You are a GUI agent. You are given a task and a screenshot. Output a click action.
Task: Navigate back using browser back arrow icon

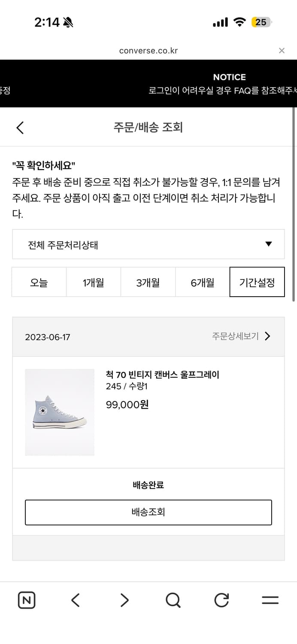point(75,600)
